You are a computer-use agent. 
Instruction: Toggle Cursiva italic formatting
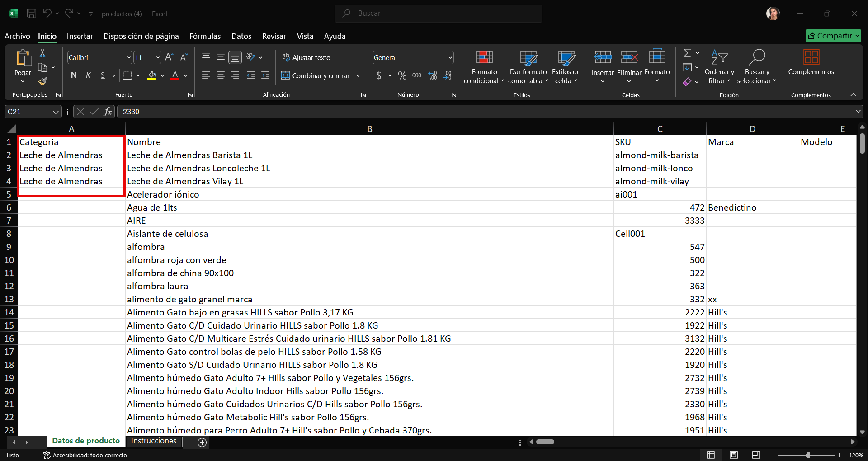point(88,75)
